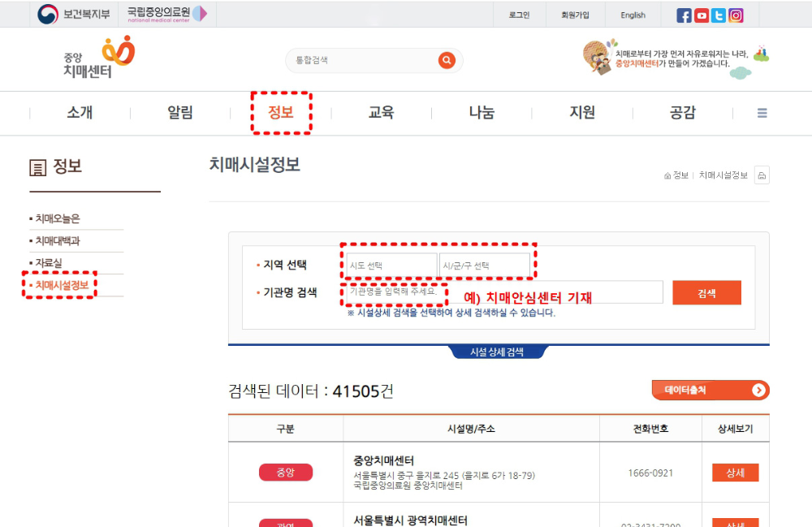
Task: Open the Twitter icon
Action: tap(718, 14)
